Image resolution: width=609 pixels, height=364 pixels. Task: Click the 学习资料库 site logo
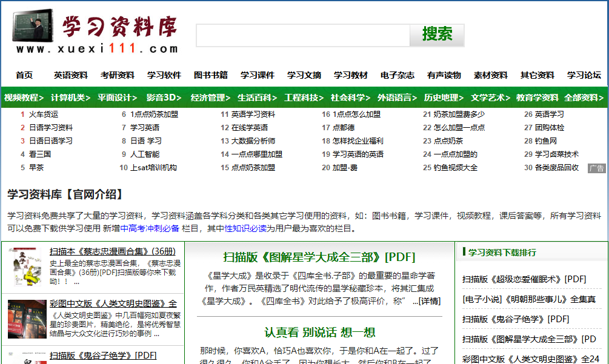click(95, 32)
